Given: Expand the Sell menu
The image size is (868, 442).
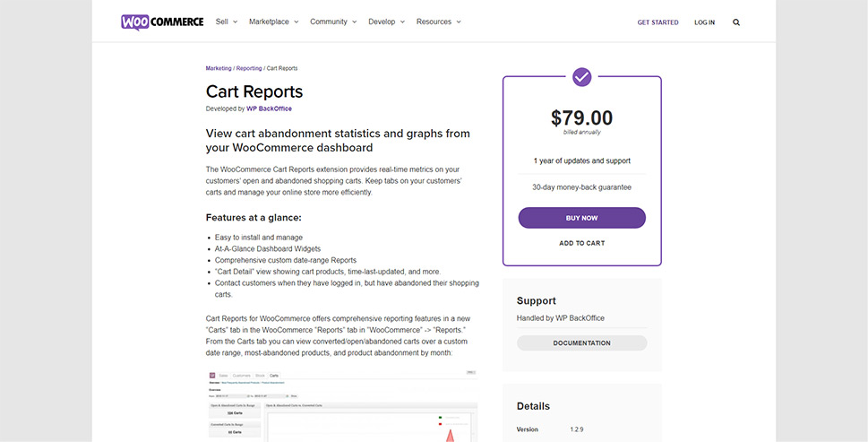Looking at the screenshot, I should [227, 22].
